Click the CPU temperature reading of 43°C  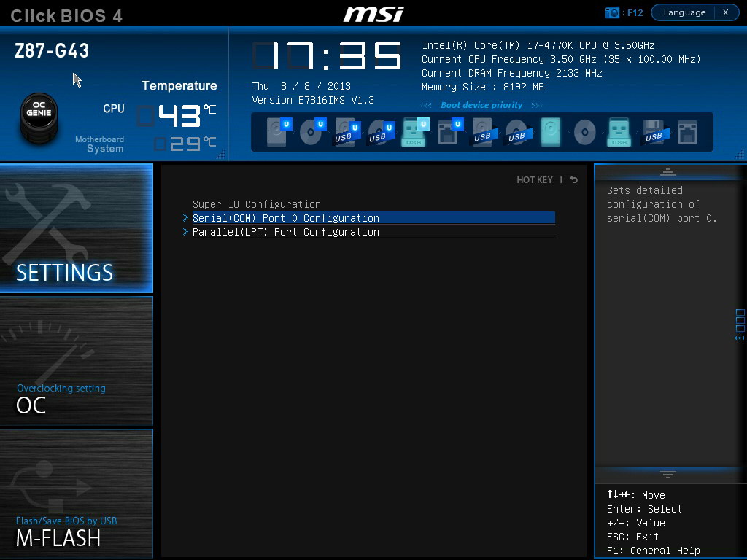[x=177, y=115]
